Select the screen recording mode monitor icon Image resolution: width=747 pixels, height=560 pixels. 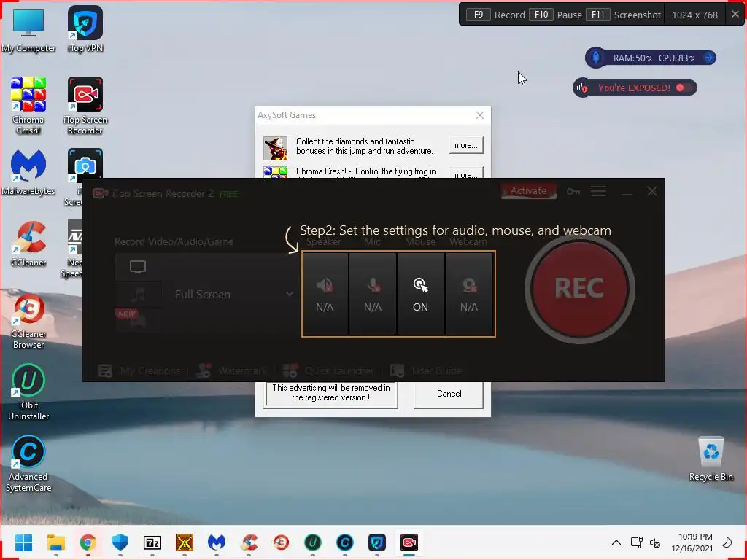point(138,267)
